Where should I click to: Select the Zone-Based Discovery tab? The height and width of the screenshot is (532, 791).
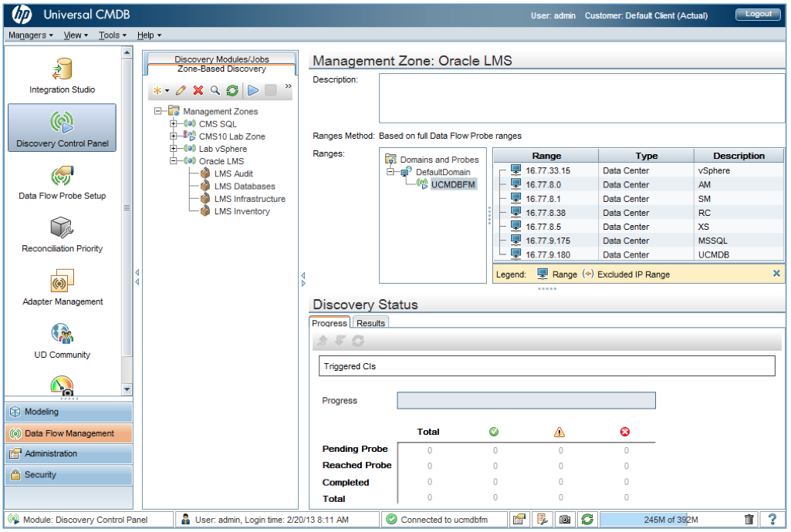coord(221,69)
